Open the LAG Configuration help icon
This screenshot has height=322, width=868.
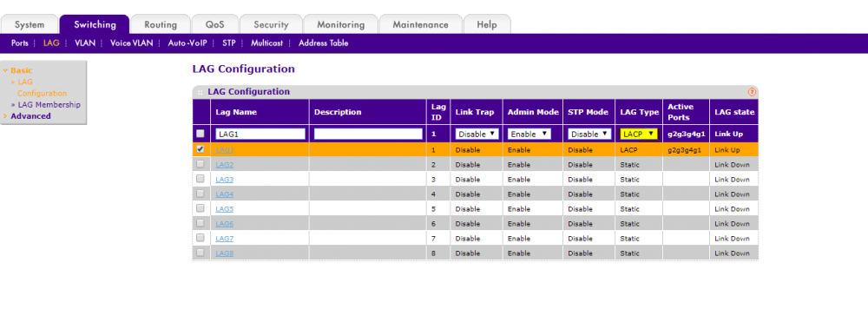[x=751, y=92]
